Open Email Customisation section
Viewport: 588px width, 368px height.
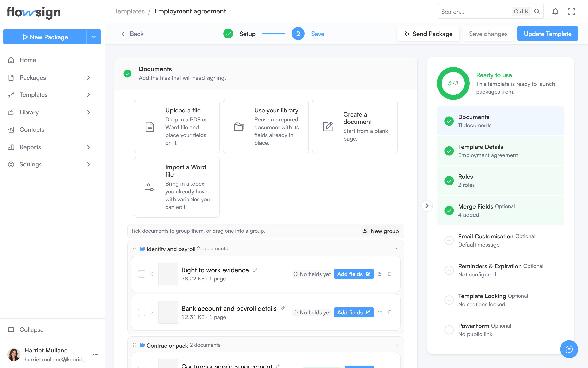pos(500,240)
